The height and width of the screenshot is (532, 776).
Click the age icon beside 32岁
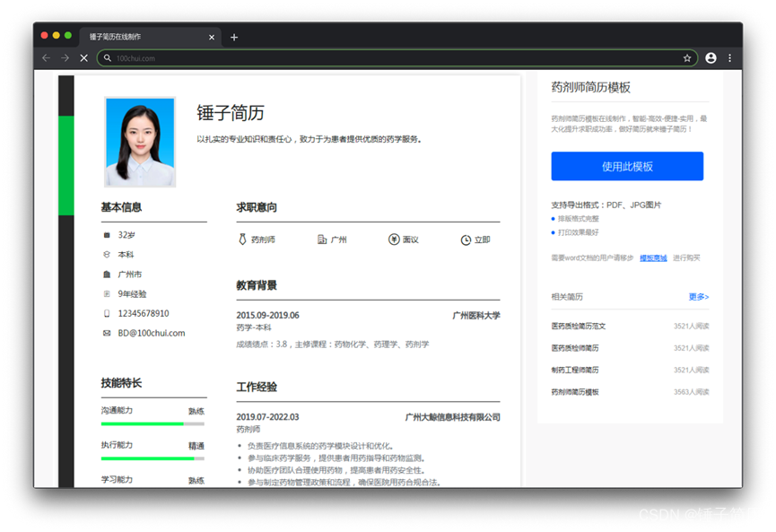tap(107, 235)
